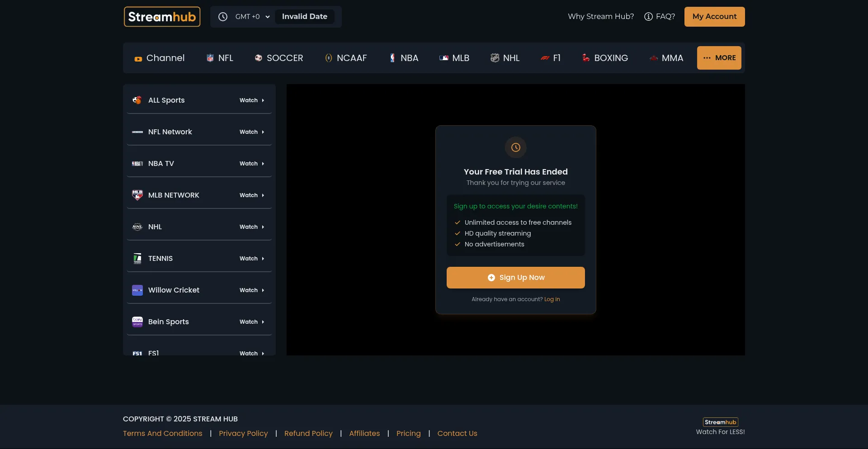Select the Channel tab
This screenshot has height=449, width=868.
(x=160, y=58)
